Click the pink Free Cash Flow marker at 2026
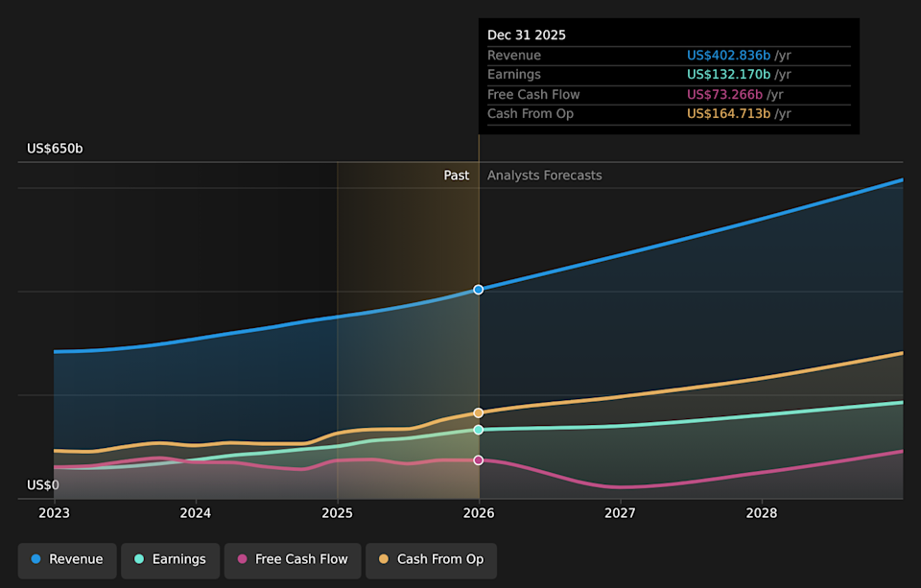This screenshot has width=921, height=588. pyautogui.click(x=479, y=460)
